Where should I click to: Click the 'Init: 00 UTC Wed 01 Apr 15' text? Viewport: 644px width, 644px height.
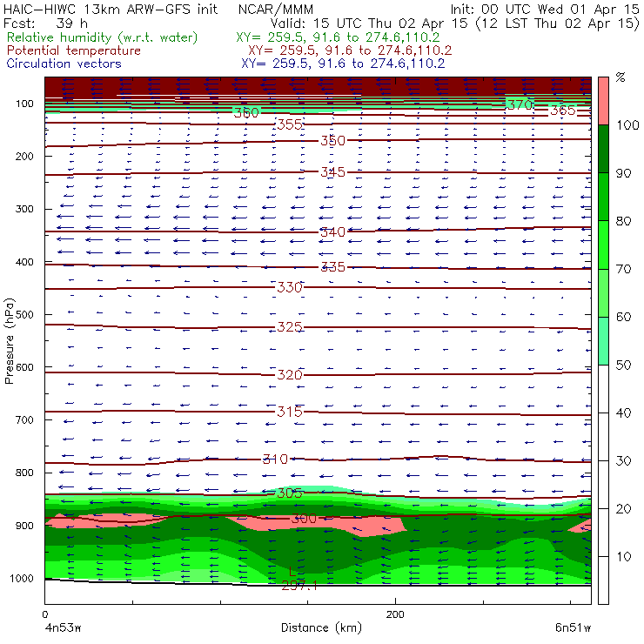(545, 10)
